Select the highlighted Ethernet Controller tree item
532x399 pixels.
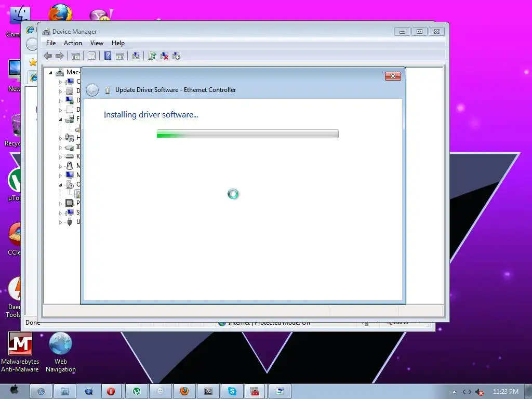point(77,194)
